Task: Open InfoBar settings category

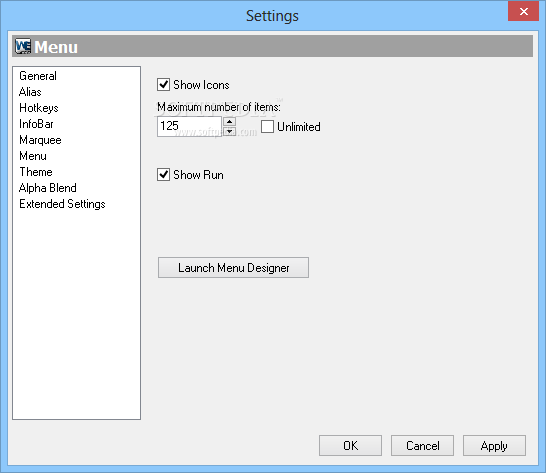Action: click(x=37, y=124)
